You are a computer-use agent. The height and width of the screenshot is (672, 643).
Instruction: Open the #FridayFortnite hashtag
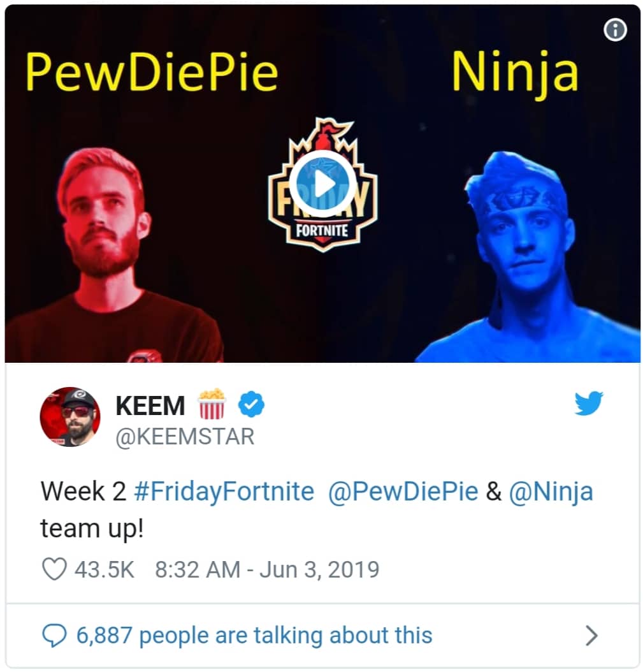click(x=224, y=491)
